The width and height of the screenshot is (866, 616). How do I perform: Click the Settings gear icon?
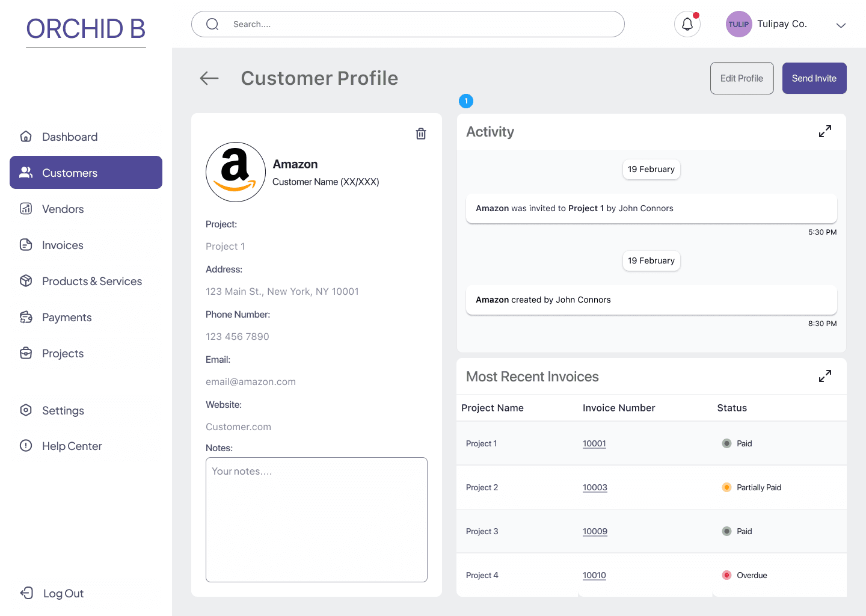(26, 410)
